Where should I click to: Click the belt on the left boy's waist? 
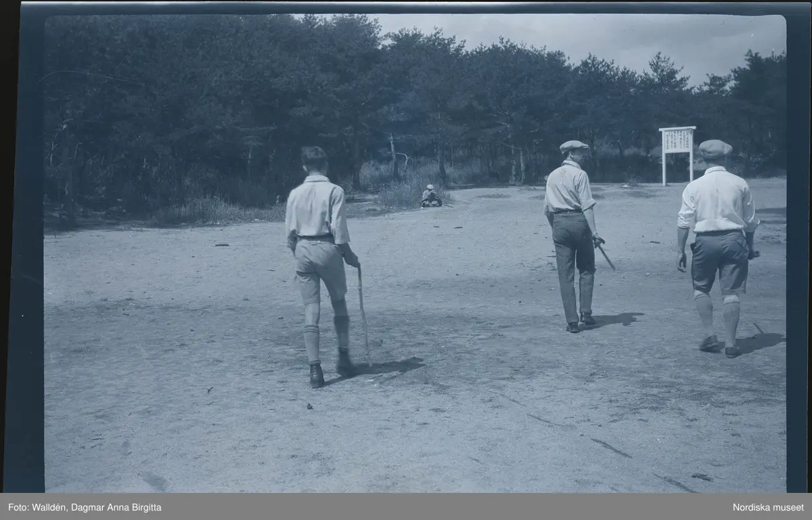click(x=316, y=238)
